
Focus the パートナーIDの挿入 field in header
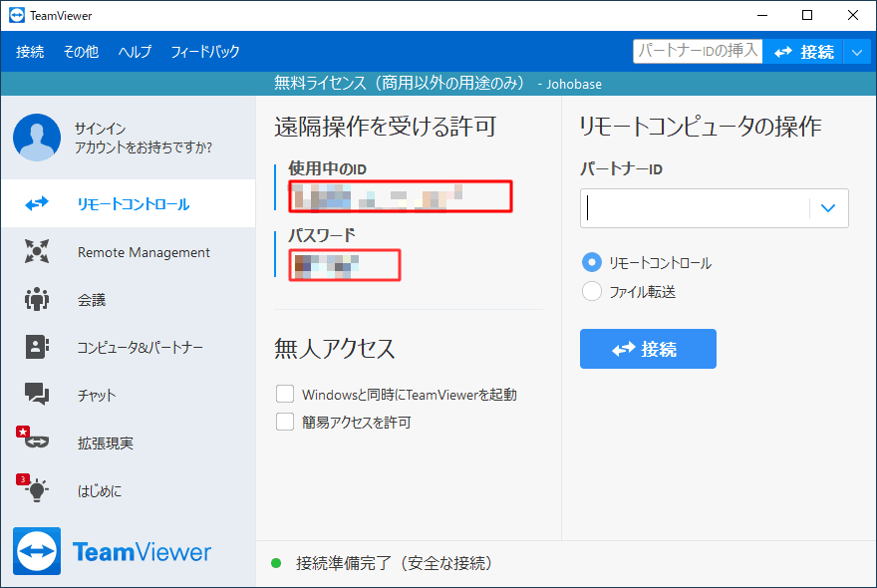(x=698, y=51)
